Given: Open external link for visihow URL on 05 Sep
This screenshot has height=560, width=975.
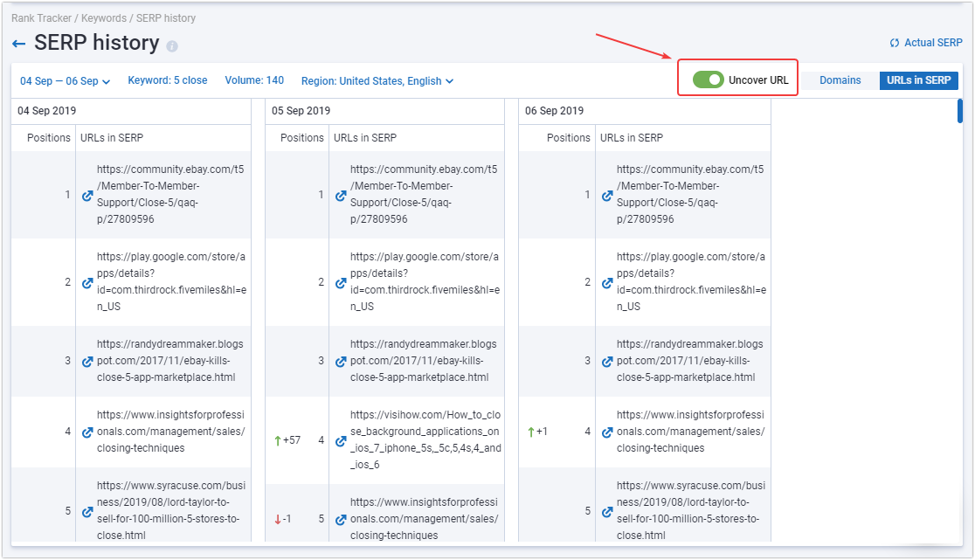Looking at the screenshot, I should [x=341, y=440].
